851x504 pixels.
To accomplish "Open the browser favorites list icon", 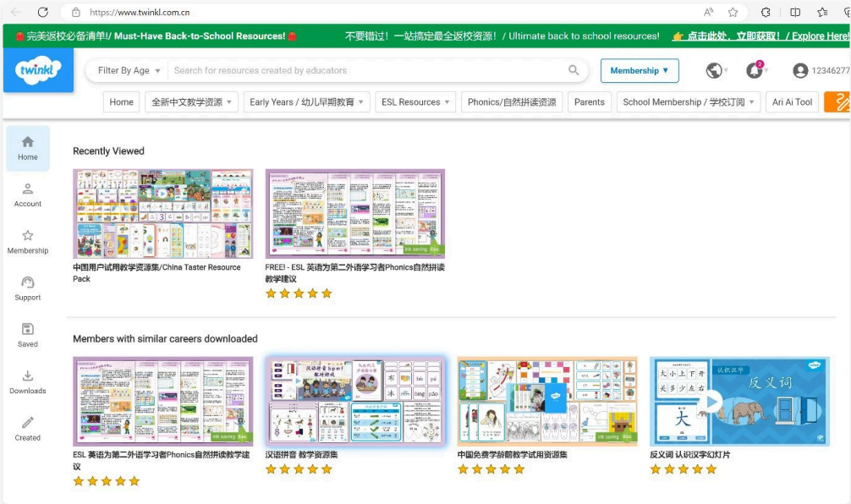I will click(x=823, y=12).
